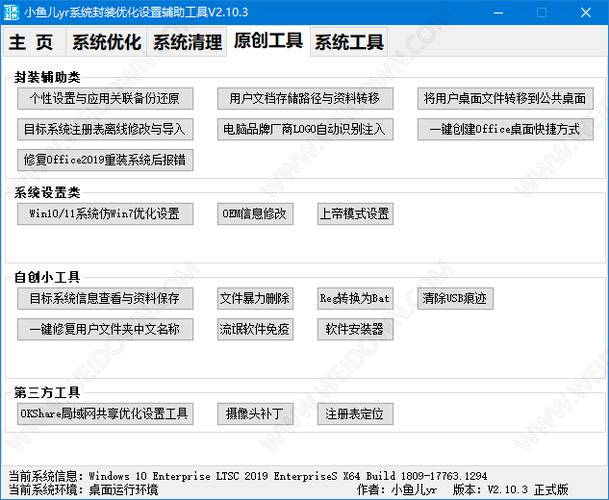Click 将用户桌面文件转移到公共桌面
This screenshot has width=609, height=500.
pos(506,98)
